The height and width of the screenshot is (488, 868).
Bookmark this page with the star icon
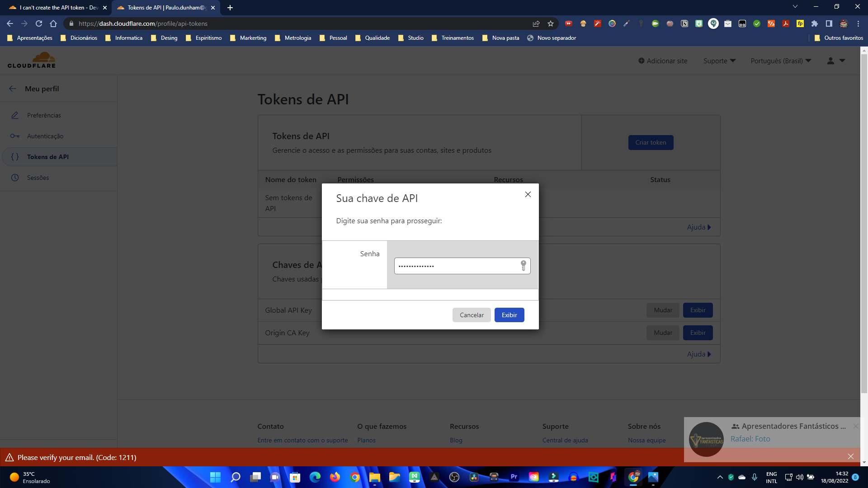point(551,23)
